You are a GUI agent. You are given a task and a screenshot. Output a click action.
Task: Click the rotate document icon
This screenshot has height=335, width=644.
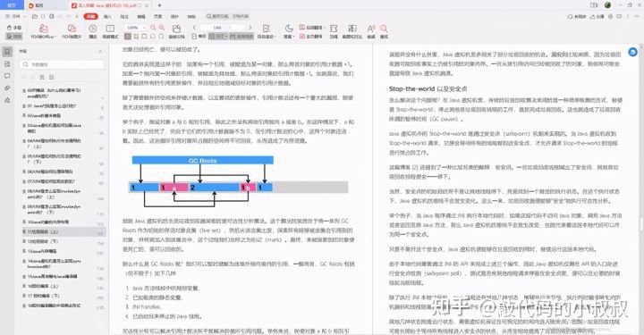(x=176, y=29)
